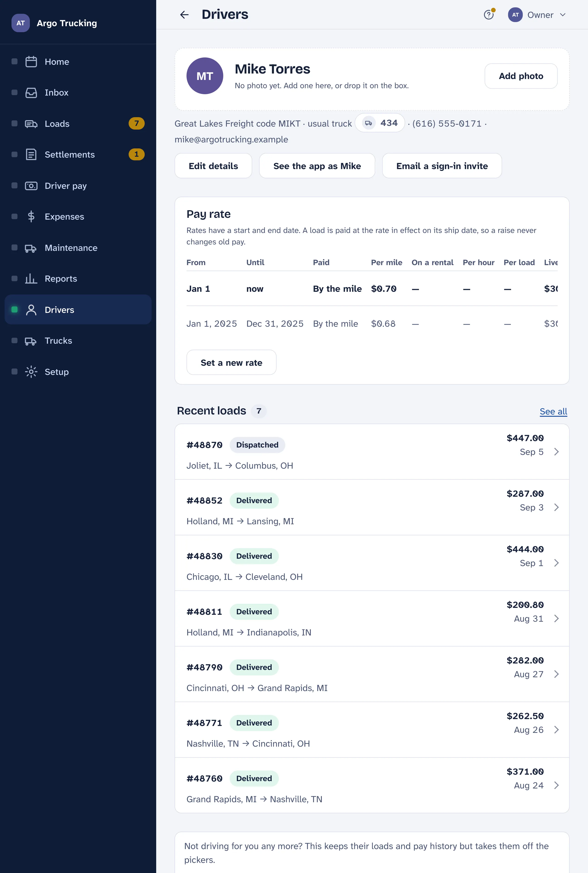Click the $0.70 per mile rate
The image size is (588, 873).
click(384, 289)
